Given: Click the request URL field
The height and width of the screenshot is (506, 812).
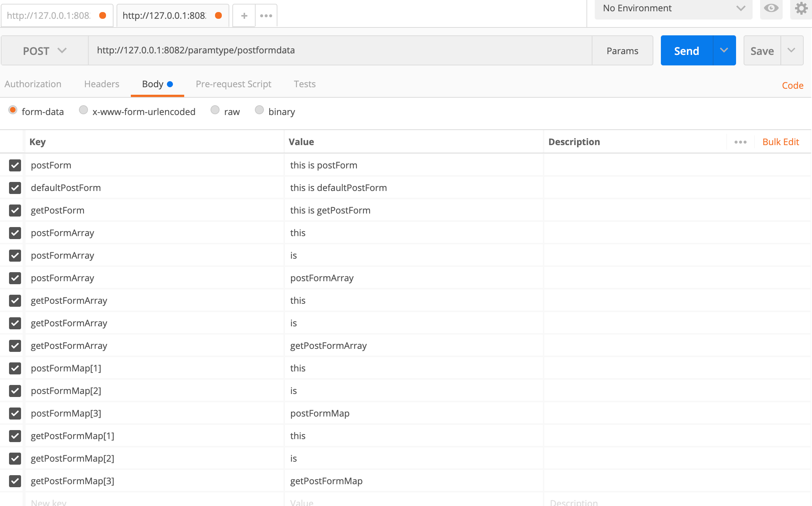Looking at the screenshot, I should point(340,50).
